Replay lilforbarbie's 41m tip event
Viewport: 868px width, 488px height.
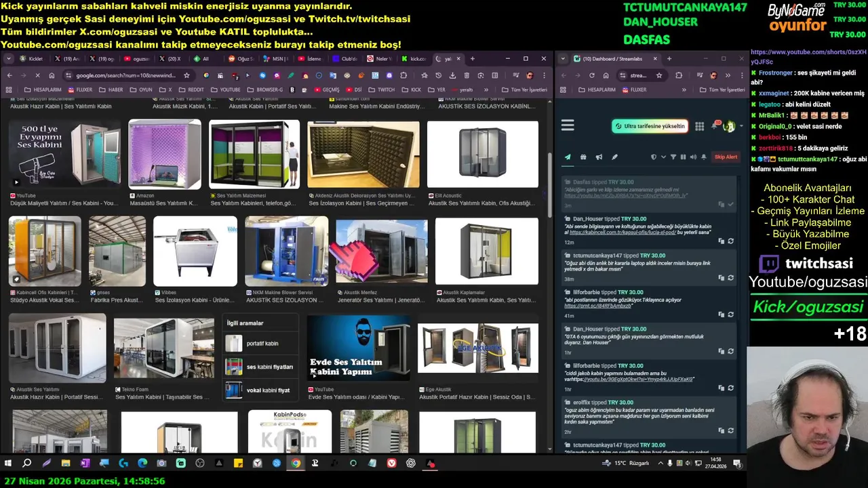pos(730,314)
